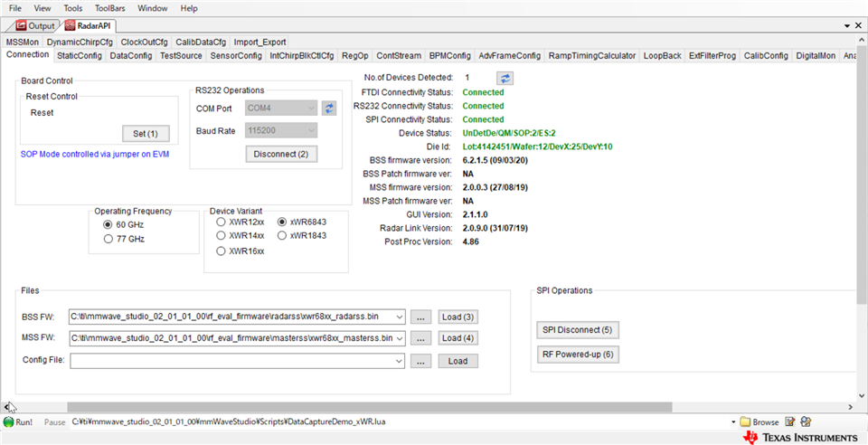The image size is (868, 445).
Task: Refresh number of devices detected
Action: point(505,78)
